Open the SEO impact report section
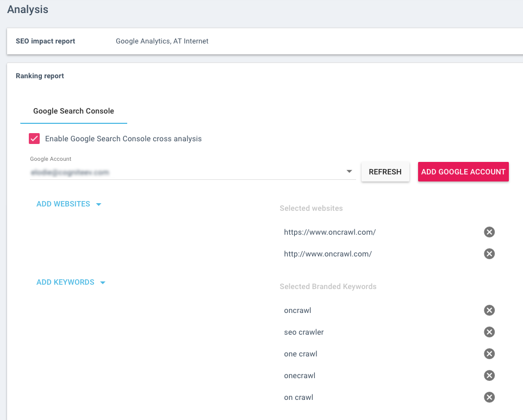The image size is (523, 420). point(45,41)
